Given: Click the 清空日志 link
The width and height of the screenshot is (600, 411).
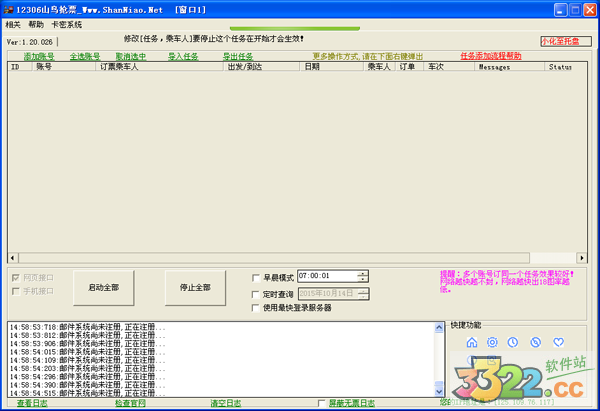Looking at the screenshot, I should pyautogui.click(x=226, y=403).
